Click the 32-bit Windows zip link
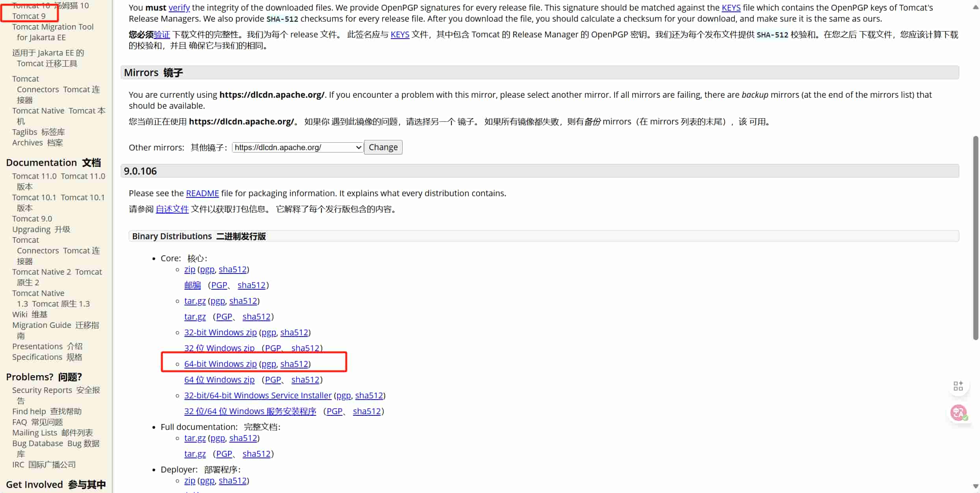 pyautogui.click(x=220, y=332)
